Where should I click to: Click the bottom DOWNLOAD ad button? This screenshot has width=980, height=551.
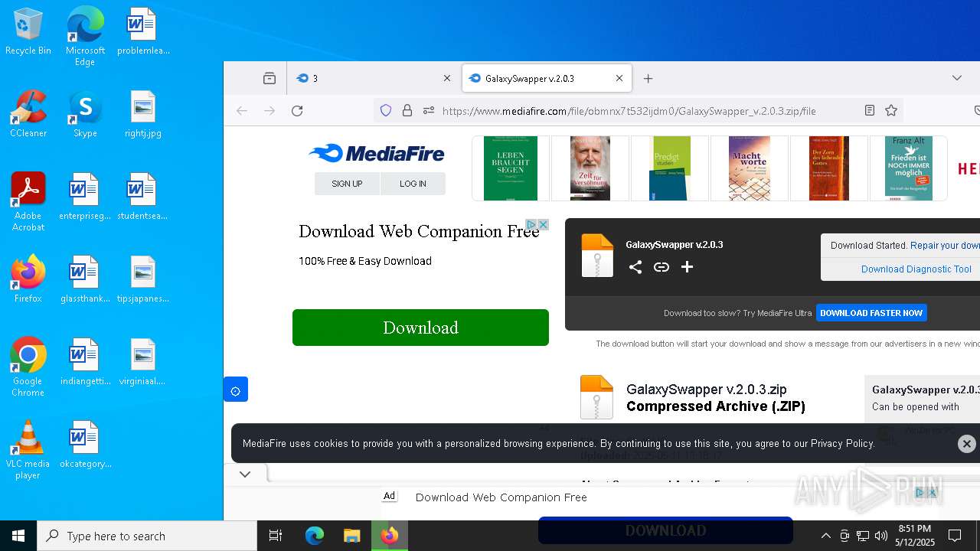[665, 530]
